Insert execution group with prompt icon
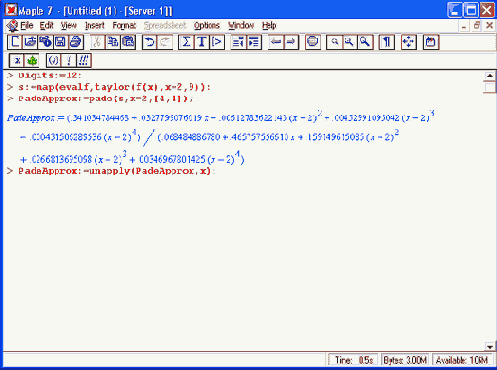 click(x=217, y=42)
